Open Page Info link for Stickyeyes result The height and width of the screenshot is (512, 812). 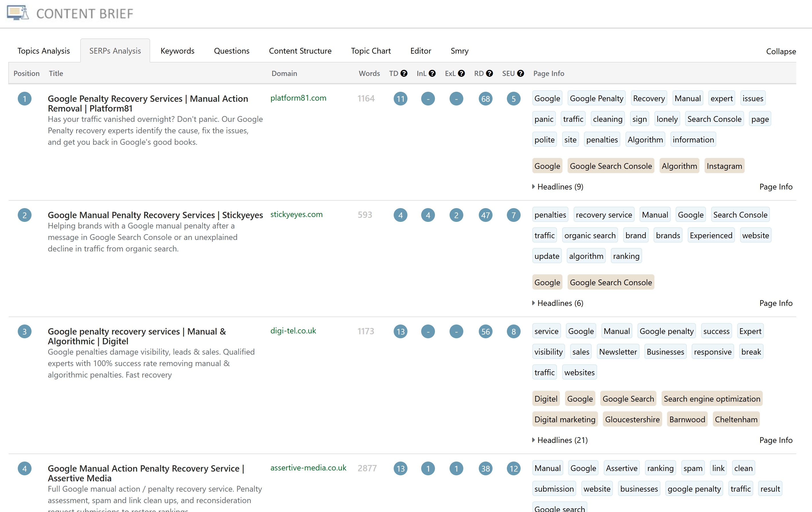(776, 303)
